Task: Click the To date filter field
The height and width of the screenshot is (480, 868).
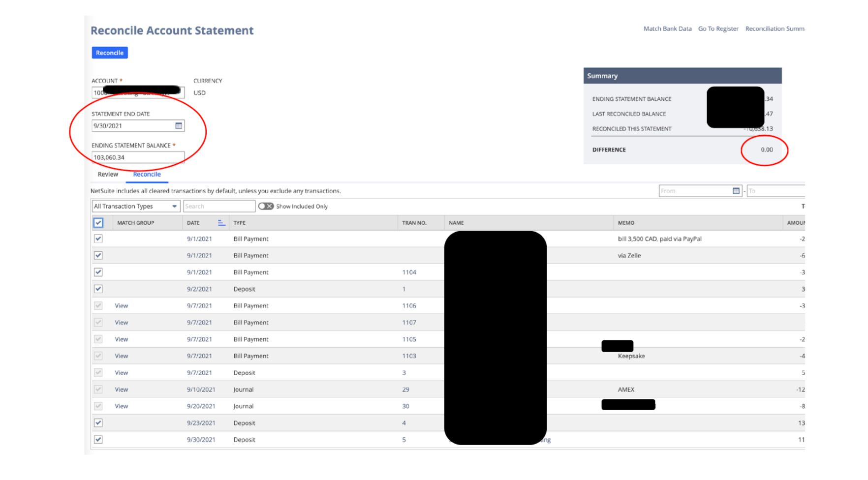Action: [776, 191]
